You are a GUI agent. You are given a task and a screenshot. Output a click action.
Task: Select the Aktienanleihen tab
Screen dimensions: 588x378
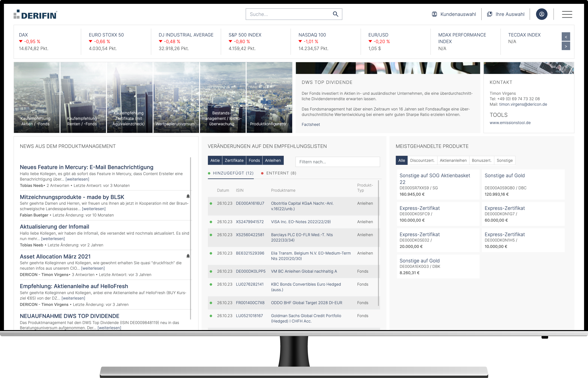click(453, 160)
